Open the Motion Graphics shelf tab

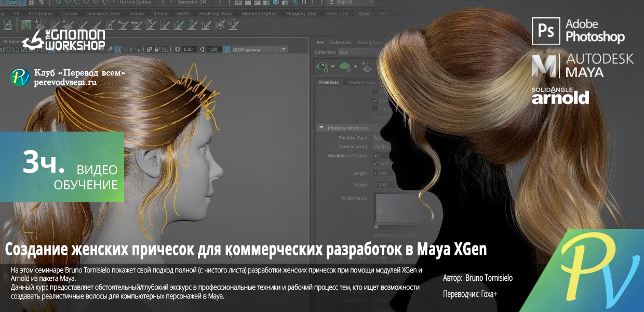[x=259, y=14]
